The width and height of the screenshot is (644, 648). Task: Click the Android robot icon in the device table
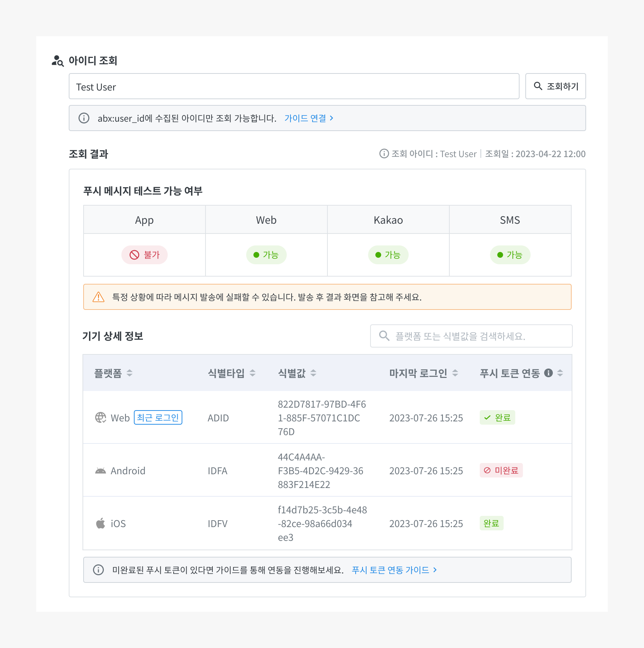(100, 470)
